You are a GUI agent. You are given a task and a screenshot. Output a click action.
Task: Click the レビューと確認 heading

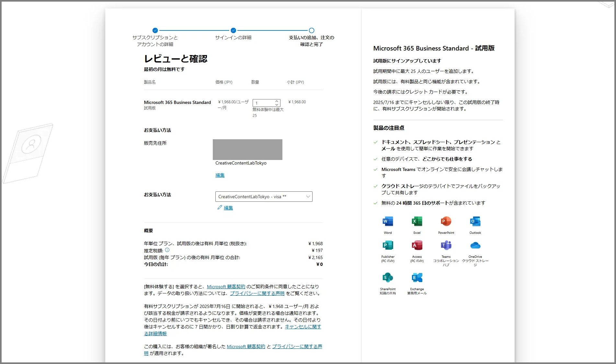coord(176,59)
